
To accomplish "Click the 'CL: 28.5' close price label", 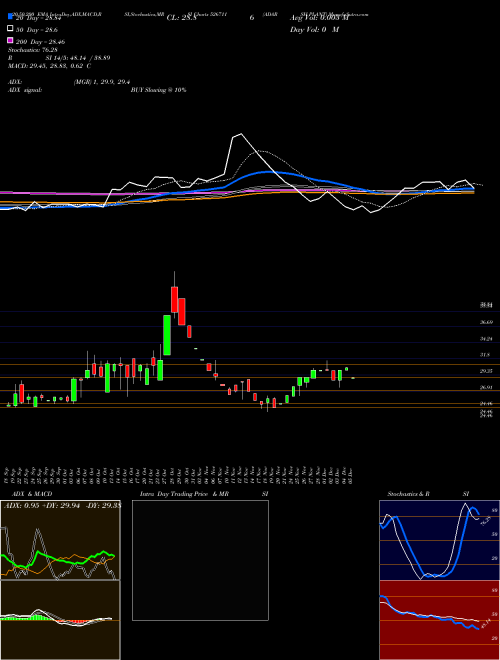I will [x=181, y=18].
